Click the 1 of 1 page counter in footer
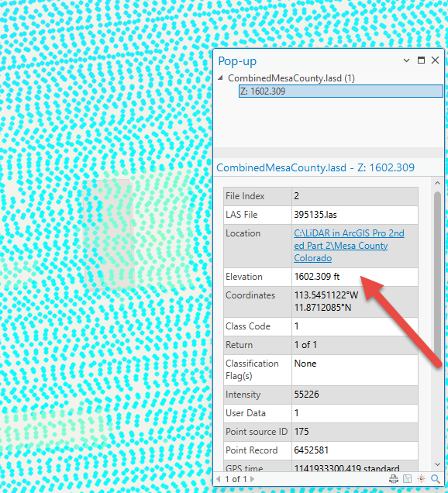Screen dimensions: 448x493 tap(236, 479)
